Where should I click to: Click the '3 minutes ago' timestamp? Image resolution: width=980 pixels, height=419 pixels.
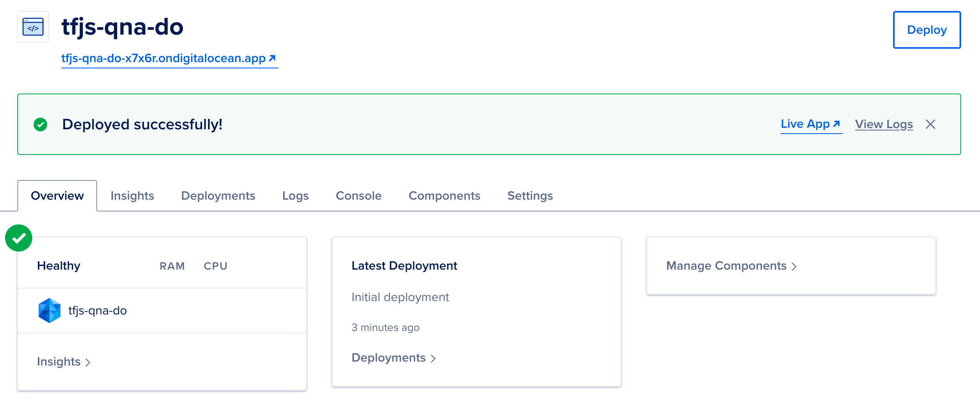click(385, 327)
